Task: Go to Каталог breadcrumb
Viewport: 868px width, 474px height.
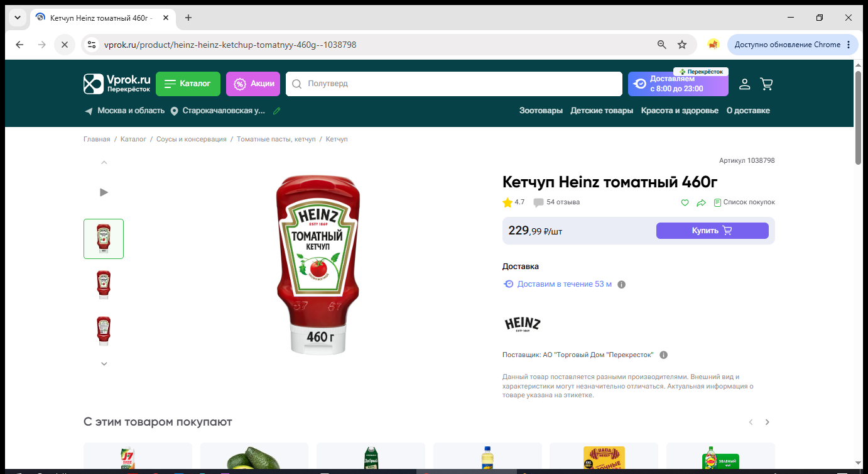Action: (133, 139)
